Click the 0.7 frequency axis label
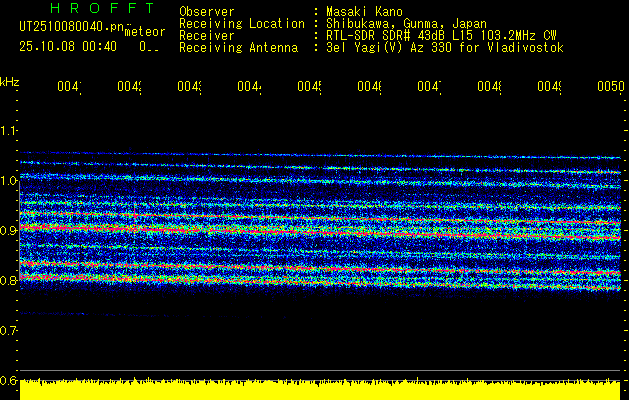This screenshot has height=400, width=629. (x=9, y=331)
